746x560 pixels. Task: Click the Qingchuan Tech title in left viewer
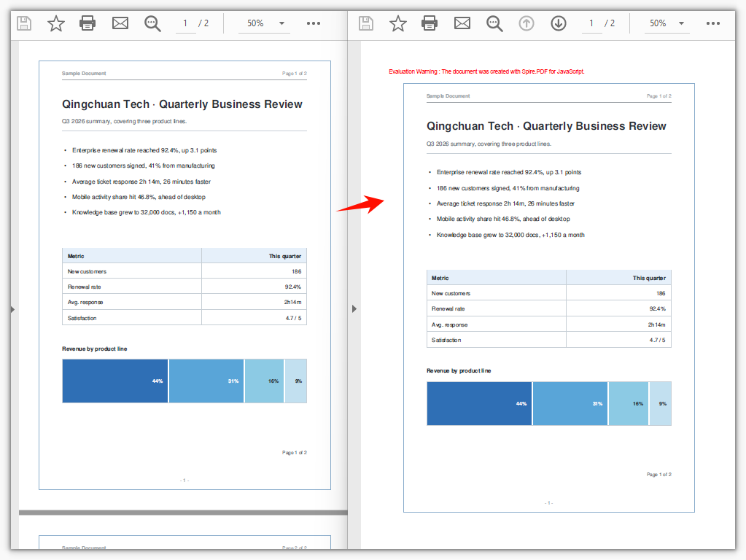[x=182, y=104]
